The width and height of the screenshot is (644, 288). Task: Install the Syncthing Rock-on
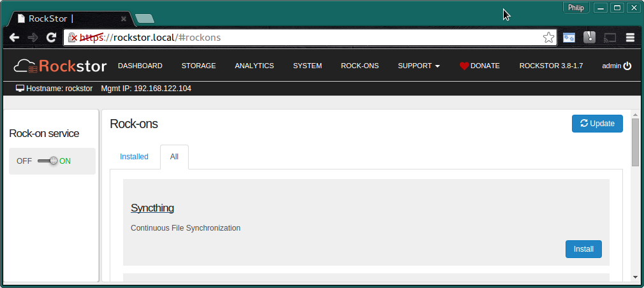click(583, 249)
